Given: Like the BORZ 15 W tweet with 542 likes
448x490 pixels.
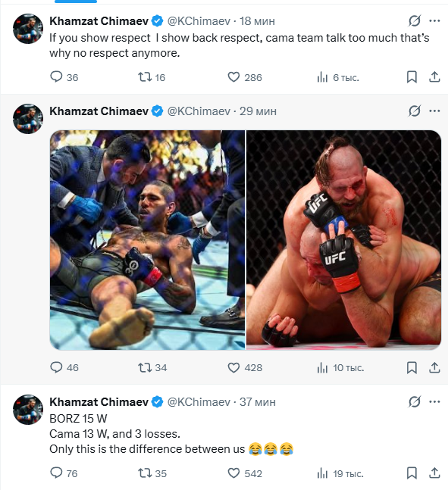Looking at the screenshot, I should [x=245, y=473].
